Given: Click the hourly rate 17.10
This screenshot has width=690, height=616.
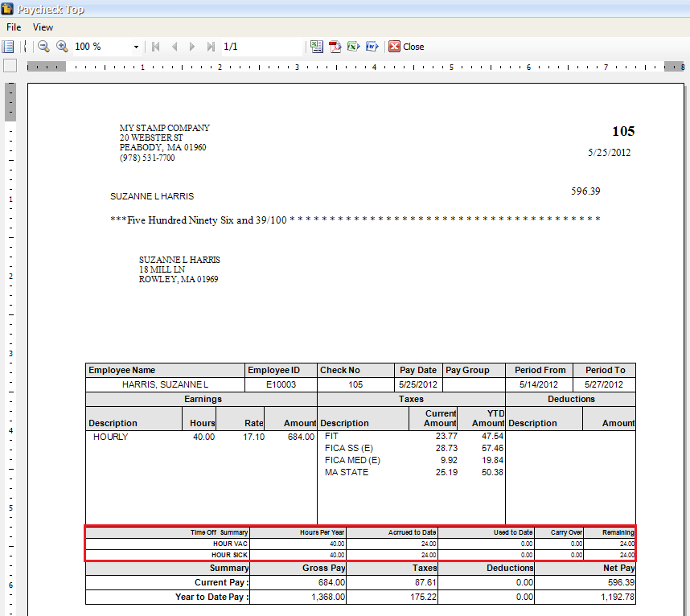Looking at the screenshot, I should click(254, 437).
